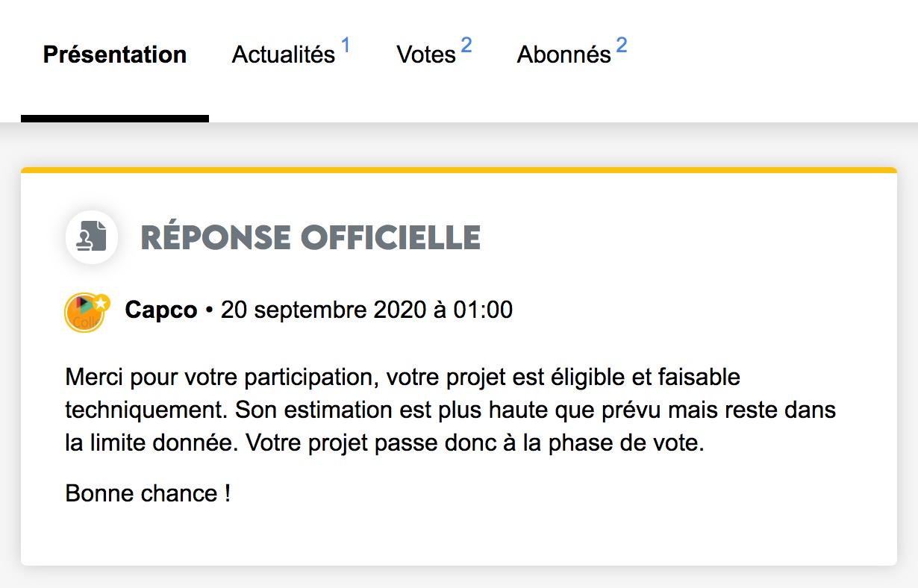This screenshot has width=918, height=588.
Task: Click the Actualités count badge showing 1
Action: 346,46
